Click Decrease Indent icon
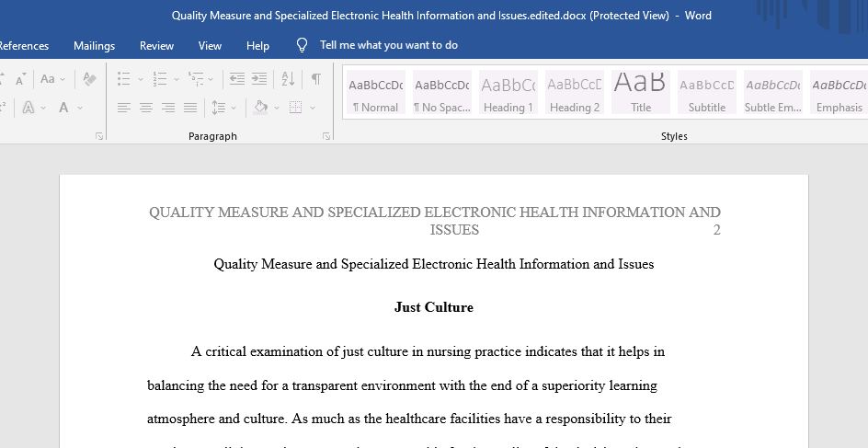 click(x=237, y=79)
